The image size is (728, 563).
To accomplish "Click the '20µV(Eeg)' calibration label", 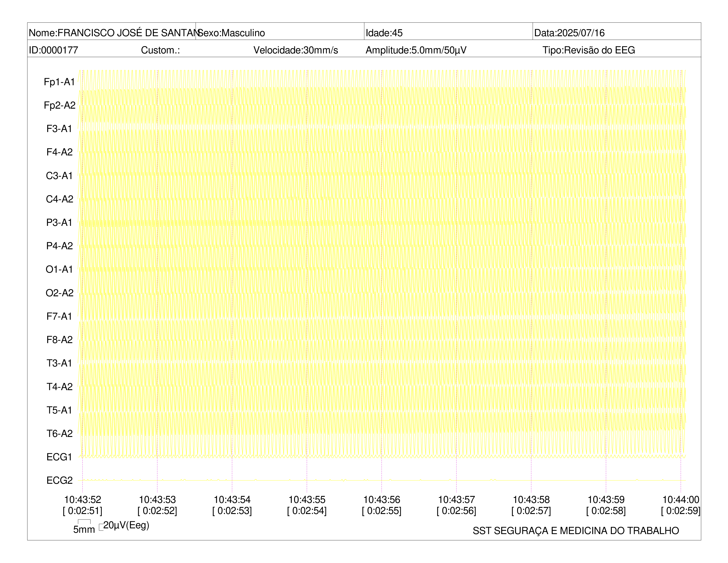I will tap(126, 525).
